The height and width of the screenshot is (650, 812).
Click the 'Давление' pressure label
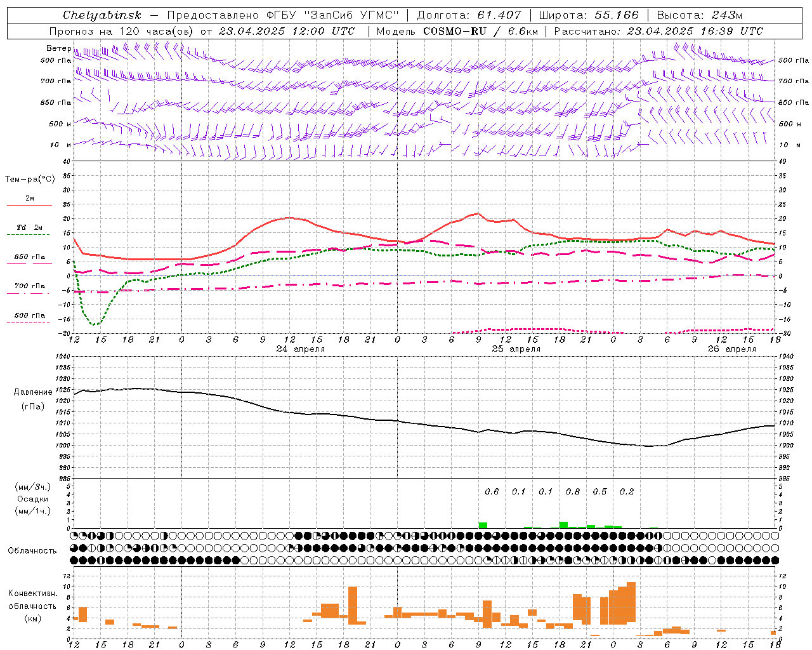pos(33,392)
